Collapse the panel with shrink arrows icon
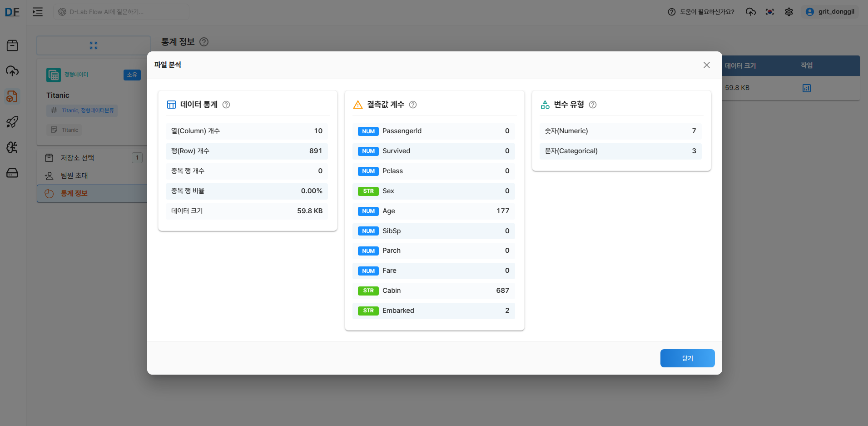Viewport: 868px width, 426px height. click(94, 45)
